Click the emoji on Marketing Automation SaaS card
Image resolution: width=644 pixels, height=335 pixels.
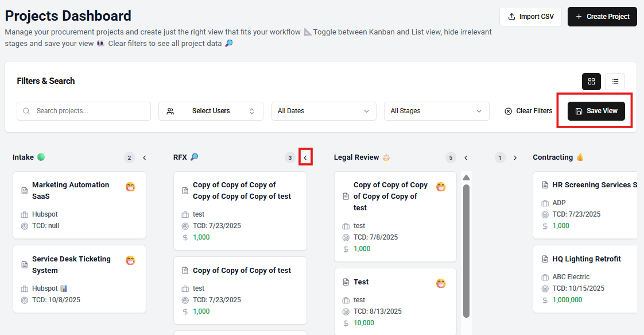coord(130,187)
